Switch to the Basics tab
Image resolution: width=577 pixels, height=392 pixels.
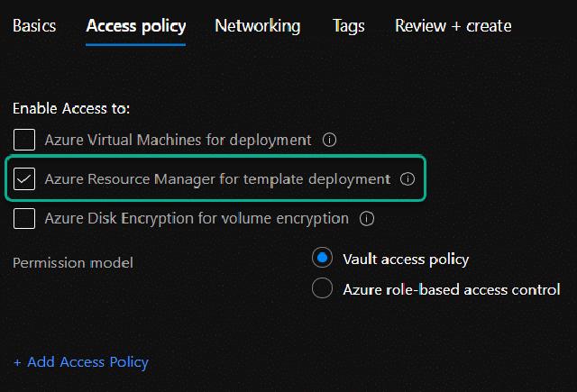34,25
